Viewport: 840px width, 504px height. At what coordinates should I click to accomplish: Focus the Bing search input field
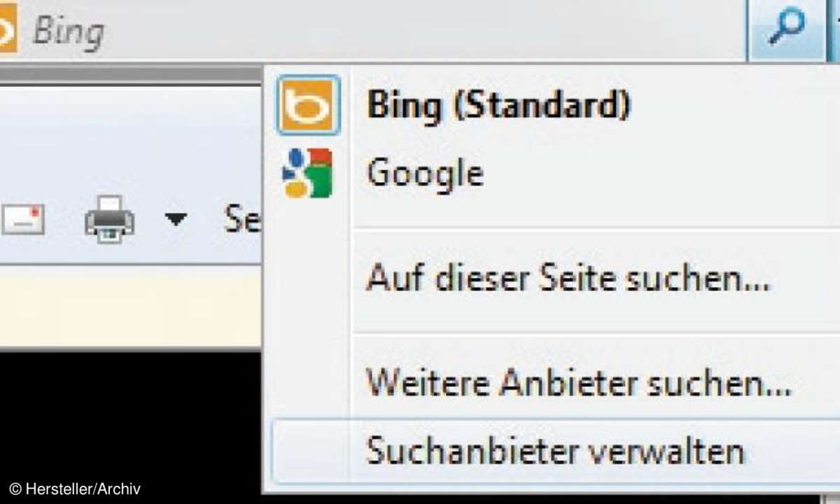coord(420,29)
